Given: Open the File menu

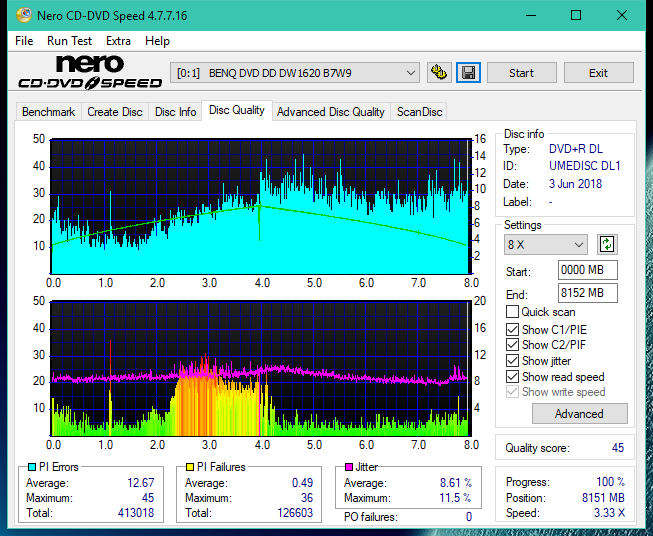Looking at the screenshot, I should pyautogui.click(x=24, y=41).
